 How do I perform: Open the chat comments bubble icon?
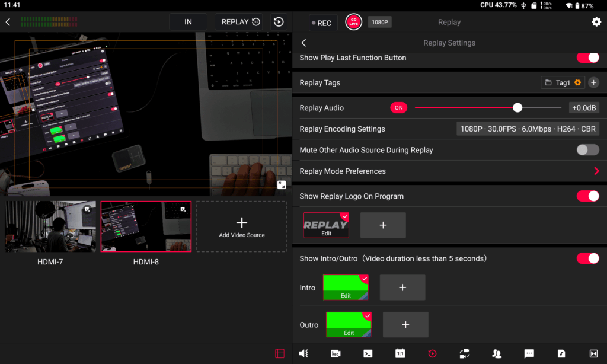[529, 353]
